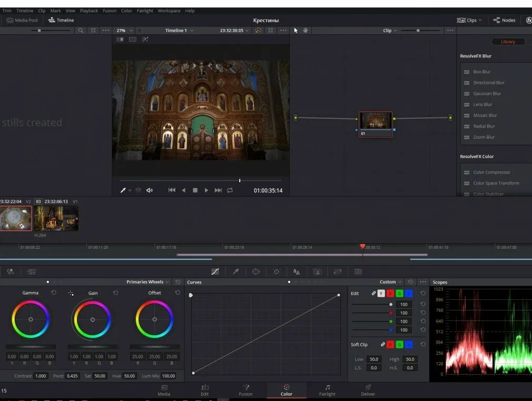Reset the Gamma wheel
Viewport: 532px width, 401px height.
point(54,292)
